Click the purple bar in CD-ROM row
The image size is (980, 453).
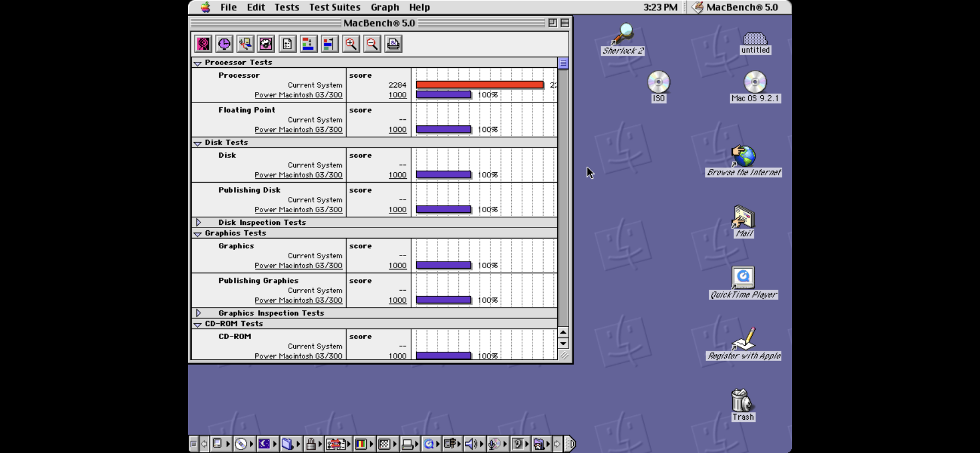click(x=444, y=356)
